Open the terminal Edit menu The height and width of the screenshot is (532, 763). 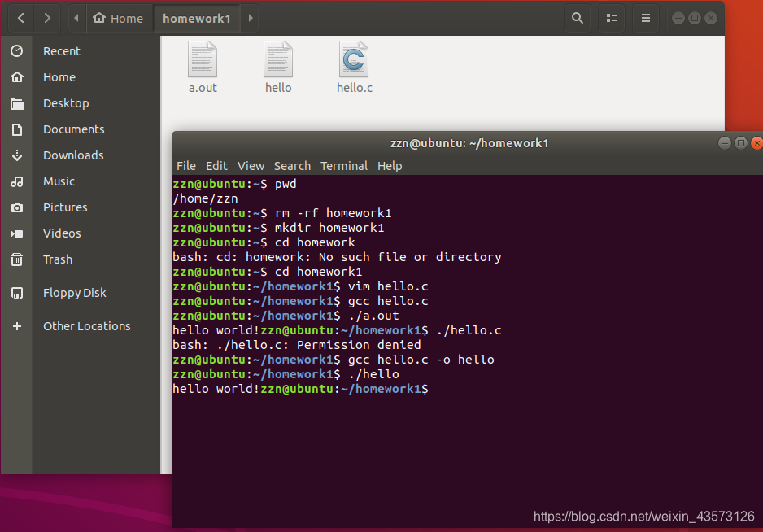coord(216,166)
